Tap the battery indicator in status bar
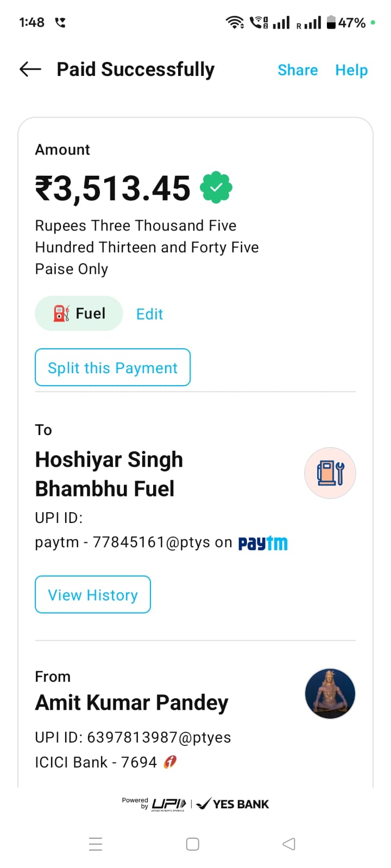The image size is (391, 868). pos(331,22)
